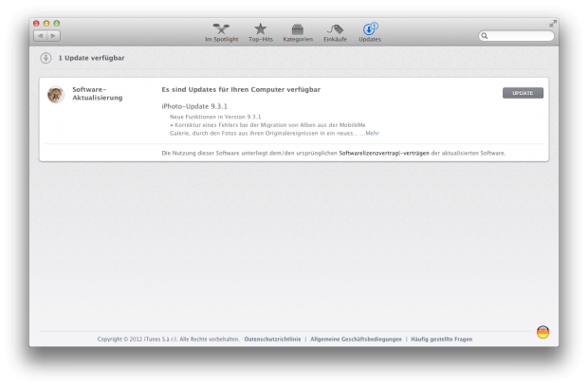Expand description with the Mehr link
The height and width of the screenshot is (387, 588).
tap(372, 133)
